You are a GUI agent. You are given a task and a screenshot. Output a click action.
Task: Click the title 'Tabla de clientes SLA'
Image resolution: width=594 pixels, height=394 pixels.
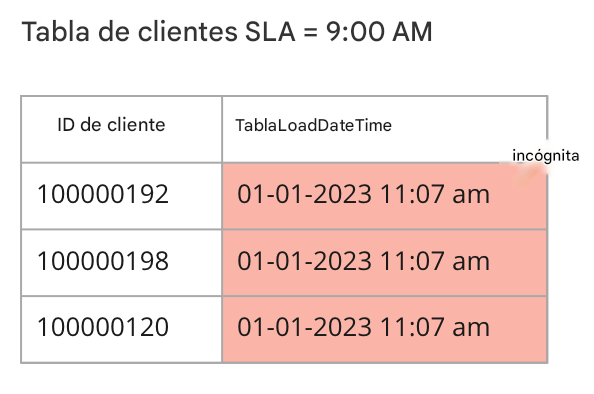(x=158, y=31)
